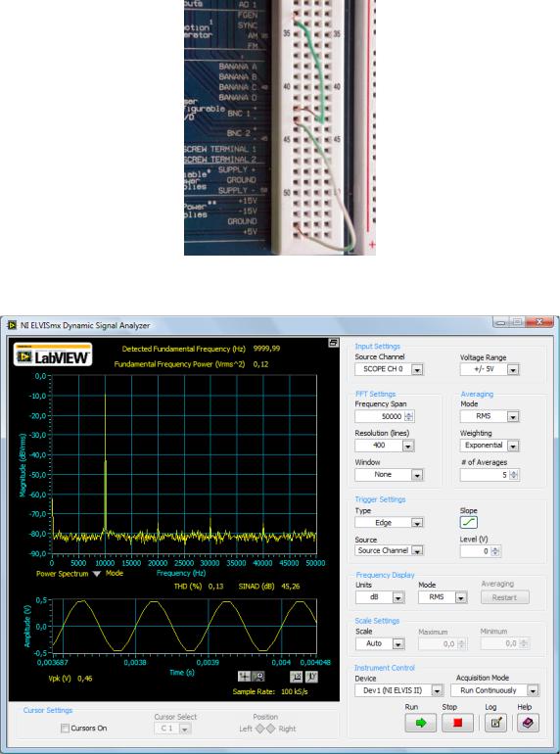Open Help via the book icon

[x=528, y=723]
